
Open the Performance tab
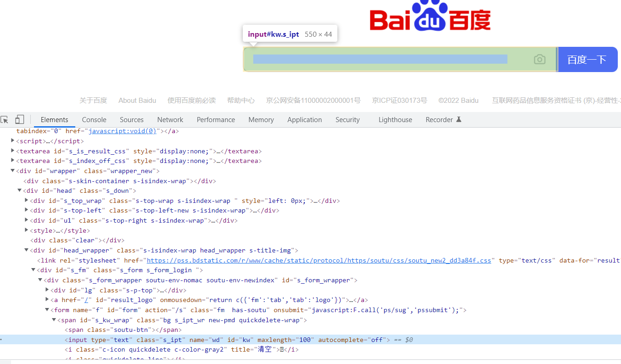[x=216, y=120]
